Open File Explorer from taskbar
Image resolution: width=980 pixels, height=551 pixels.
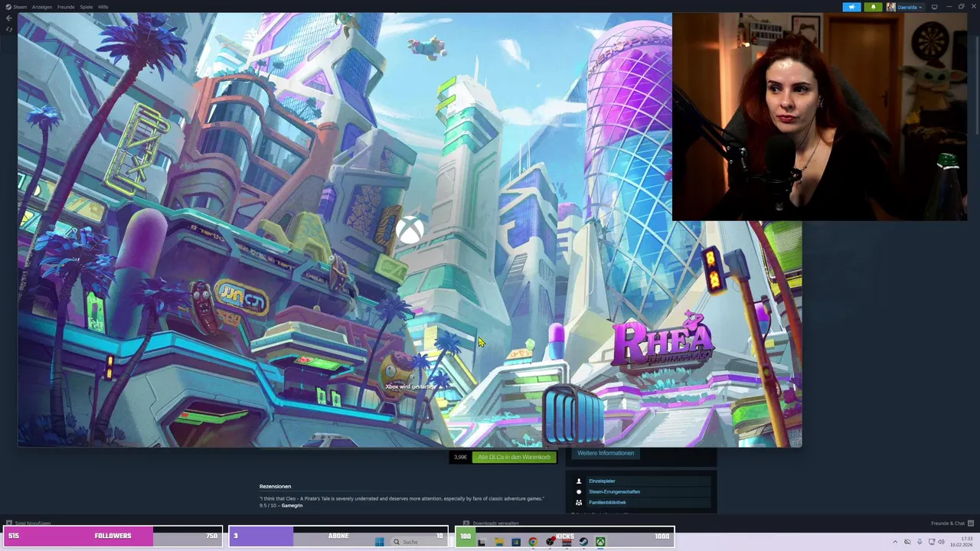pos(499,542)
